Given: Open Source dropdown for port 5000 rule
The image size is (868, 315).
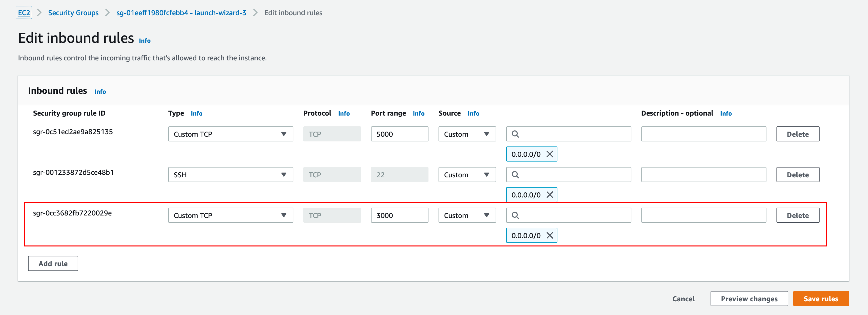Looking at the screenshot, I should [467, 134].
